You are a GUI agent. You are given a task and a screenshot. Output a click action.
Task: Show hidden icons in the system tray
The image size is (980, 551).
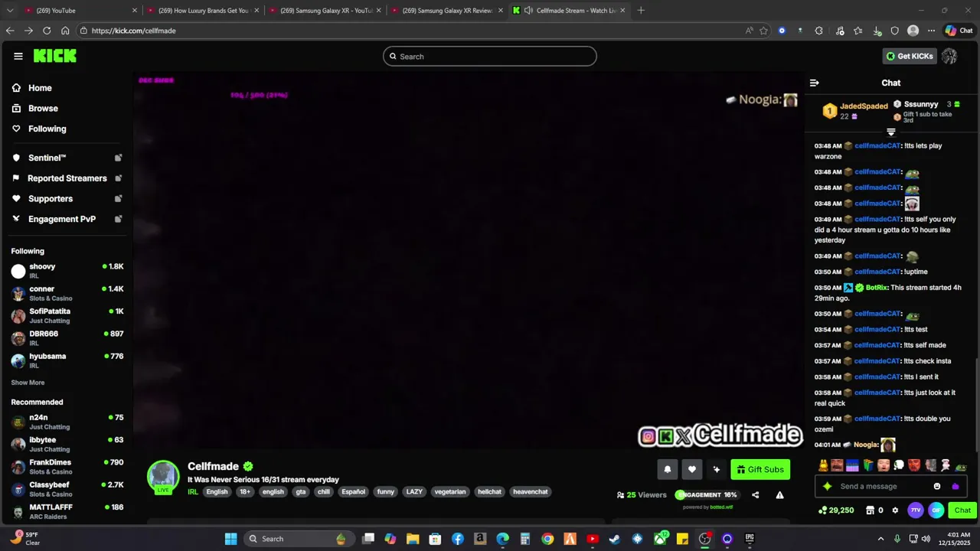pos(880,539)
